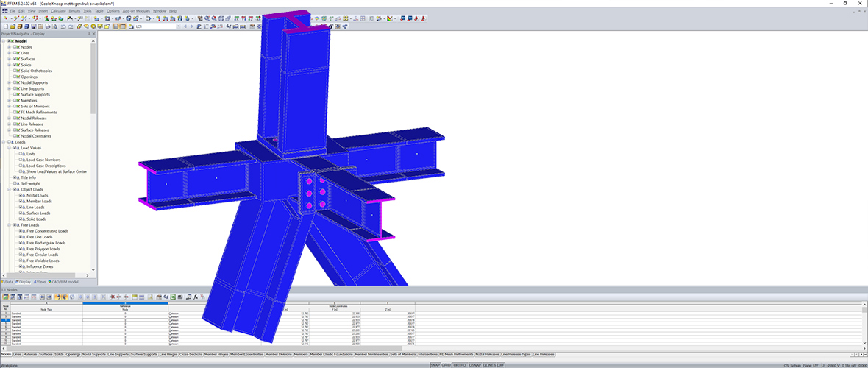Select table row number 4 header
This screenshot has width=868, height=368.
5,320
